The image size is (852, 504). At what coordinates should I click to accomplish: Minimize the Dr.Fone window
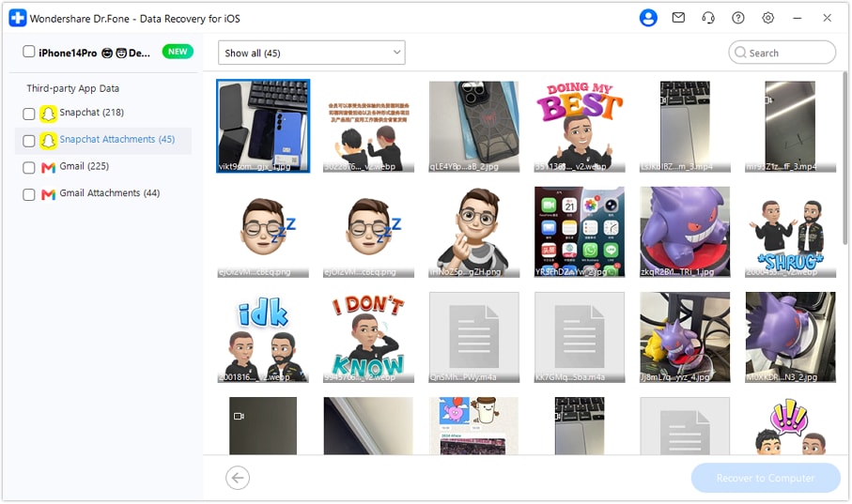[x=798, y=18]
